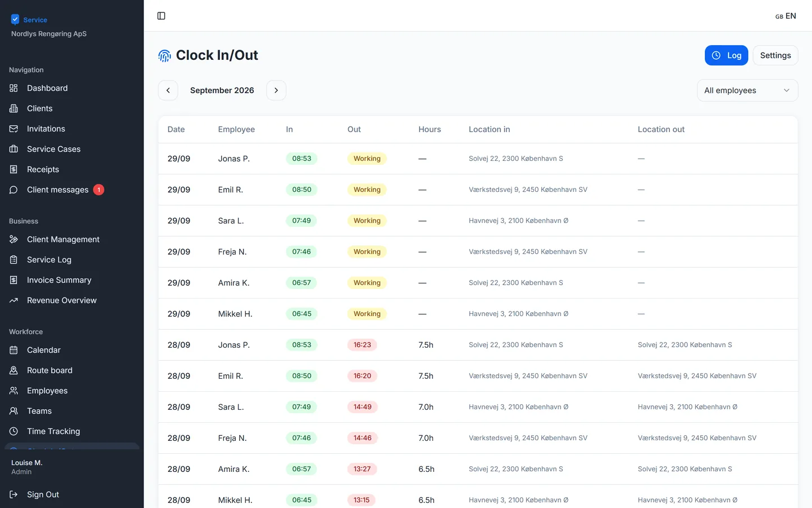Click the Location out column header

[x=661, y=129]
